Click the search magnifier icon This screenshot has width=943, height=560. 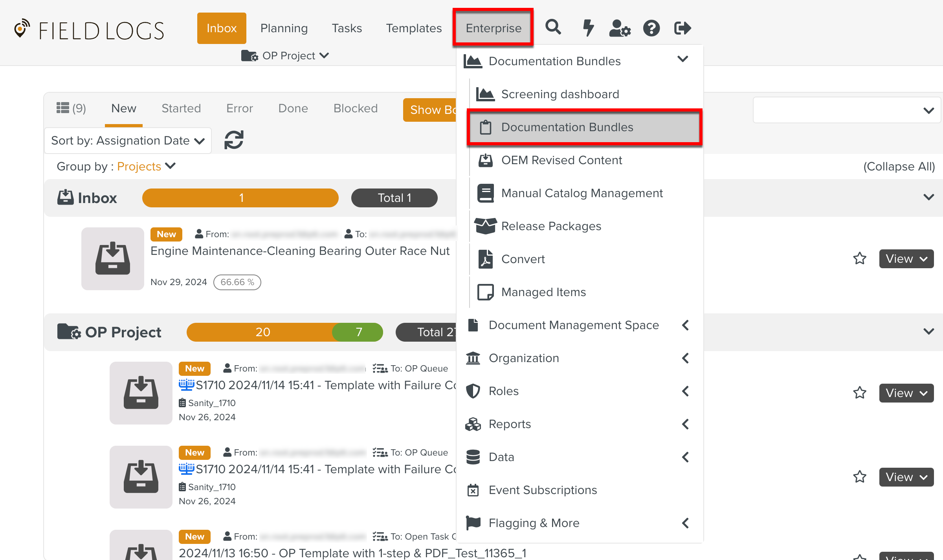click(x=553, y=27)
